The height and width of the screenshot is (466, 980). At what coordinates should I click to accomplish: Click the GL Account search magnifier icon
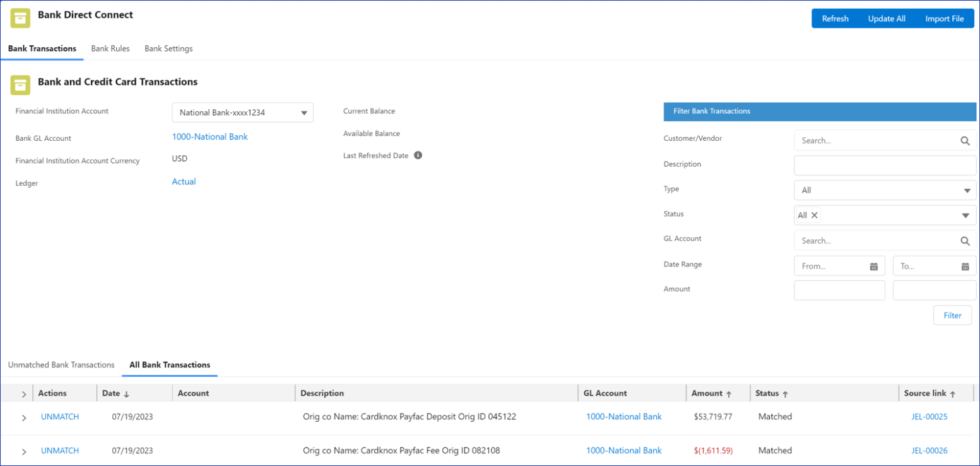pos(965,241)
